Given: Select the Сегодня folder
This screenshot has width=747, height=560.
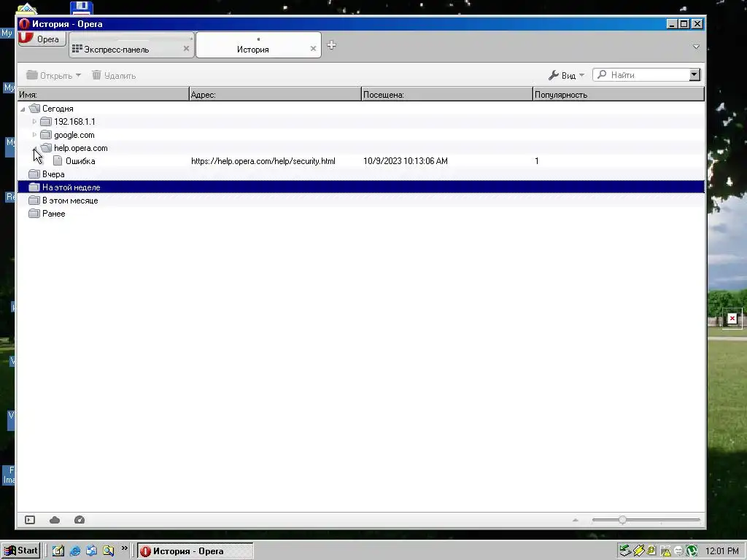Looking at the screenshot, I should (x=57, y=109).
